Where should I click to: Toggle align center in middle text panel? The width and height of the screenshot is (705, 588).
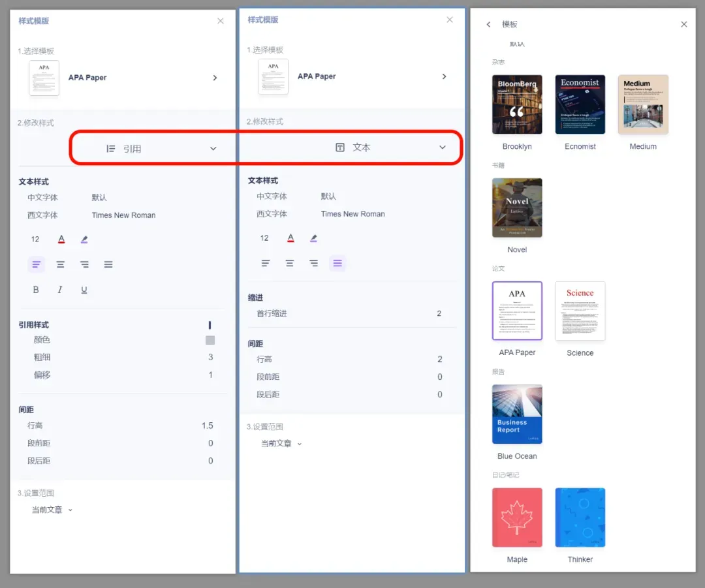290,263
